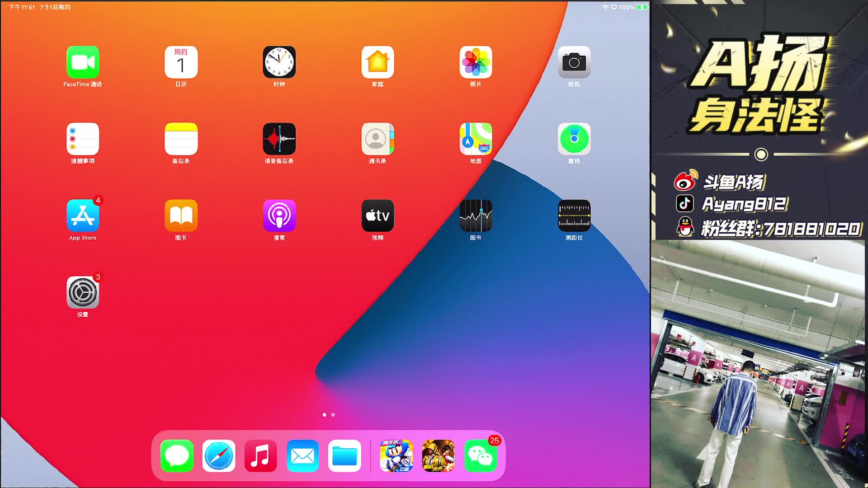Open the Photos app

[x=476, y=62]
